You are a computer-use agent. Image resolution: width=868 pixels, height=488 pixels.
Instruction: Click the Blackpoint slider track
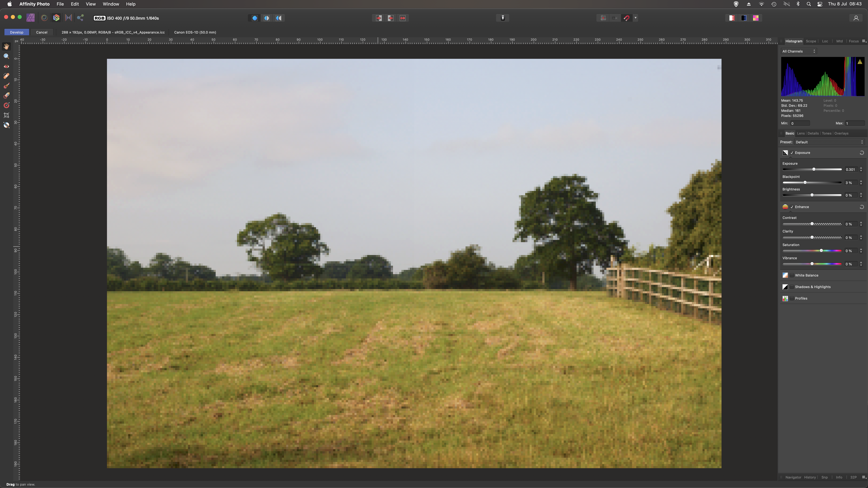(x=812, y=182)
